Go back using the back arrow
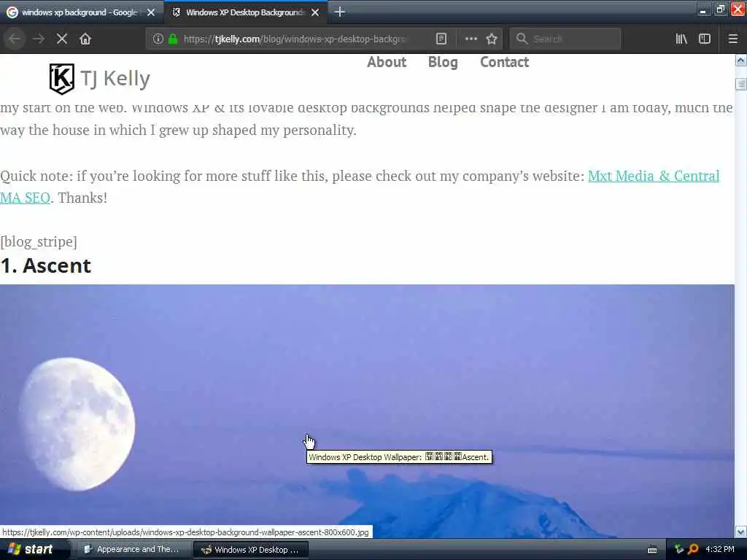 tap(15, 39)
